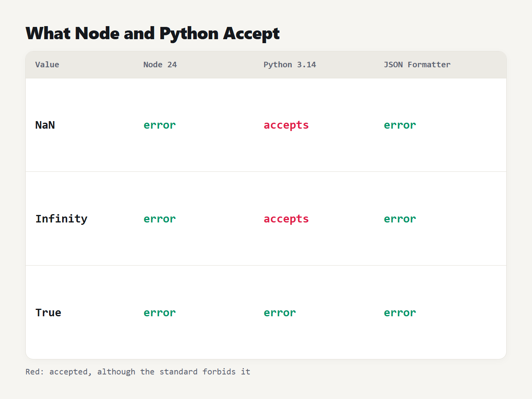Viewport: 532px width, 399px height.
Task: Click the NaN row label
Action: (x=45, y=125)
